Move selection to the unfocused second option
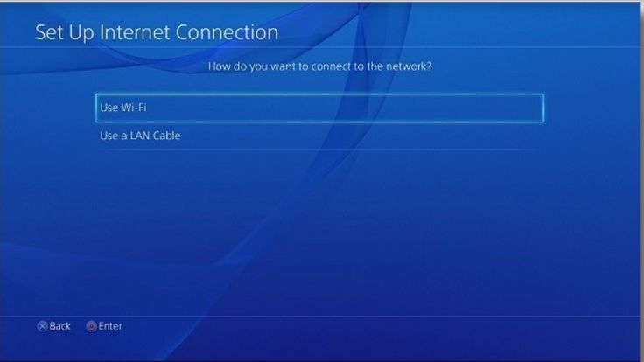 [319, 136]
